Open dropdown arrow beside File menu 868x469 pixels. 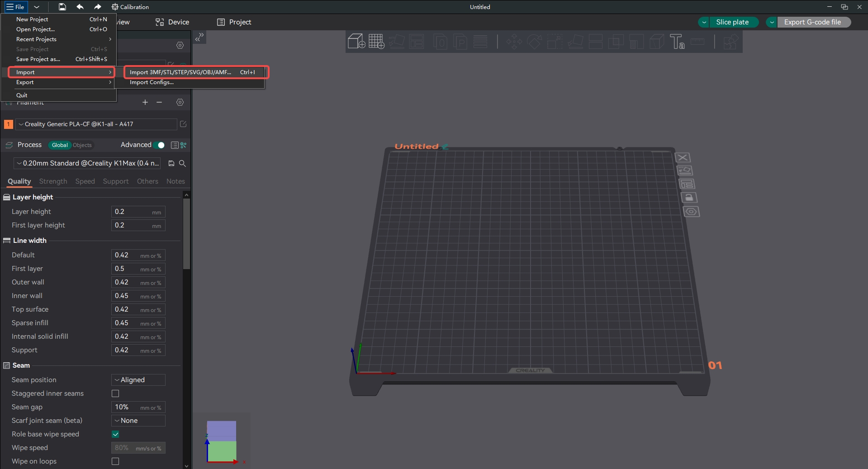point(37,7)
